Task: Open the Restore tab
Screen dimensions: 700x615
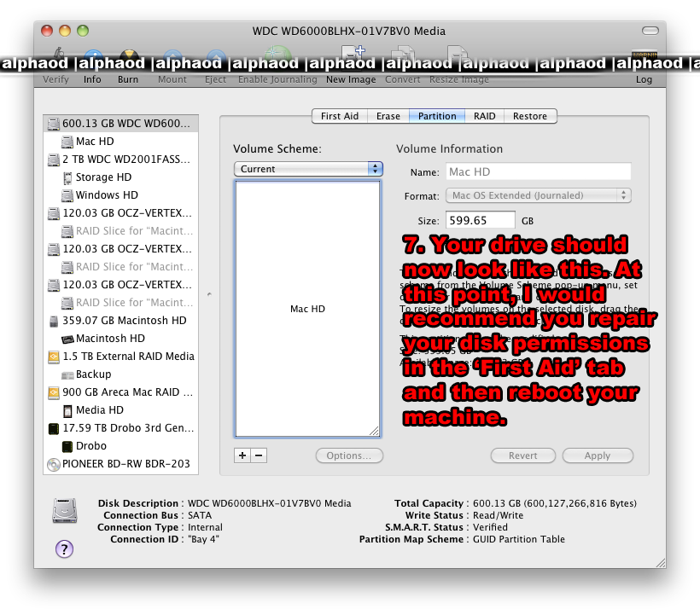Action: click(530, 116)
